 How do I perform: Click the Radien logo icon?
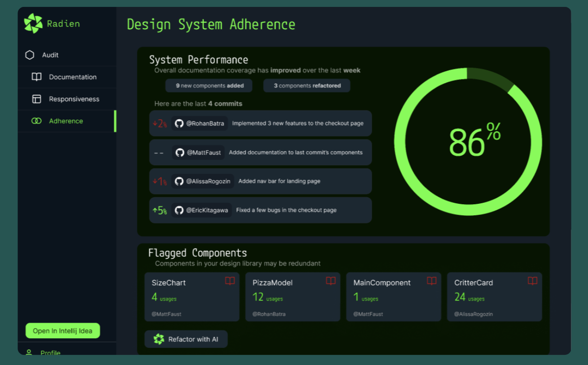32,23
